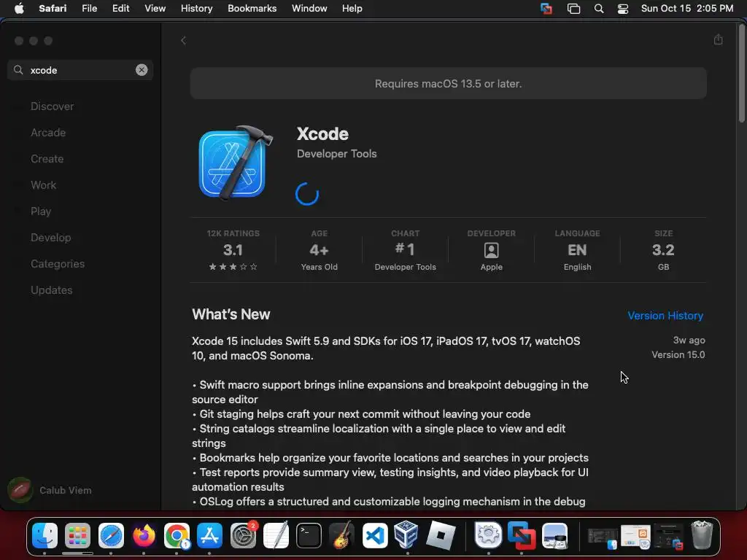Click the xcode search field
Screen dimensions: 747x560
80,70
